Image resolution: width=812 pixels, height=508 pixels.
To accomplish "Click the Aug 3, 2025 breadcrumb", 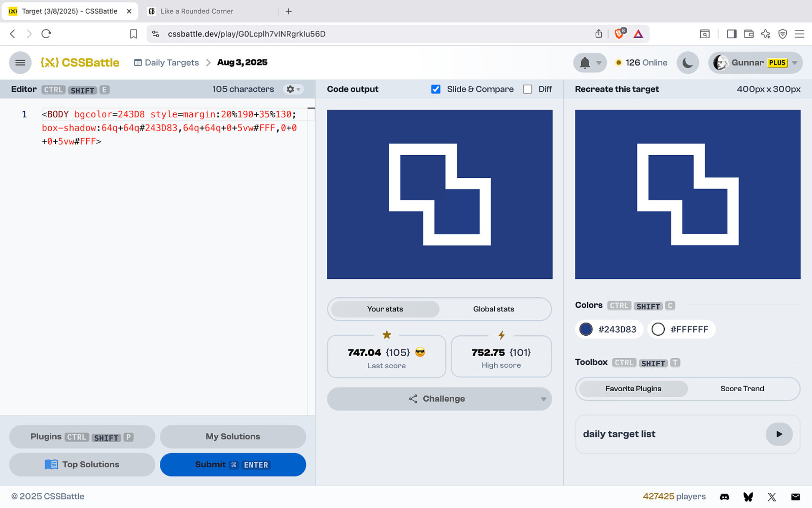I will (x=242, y=62).
